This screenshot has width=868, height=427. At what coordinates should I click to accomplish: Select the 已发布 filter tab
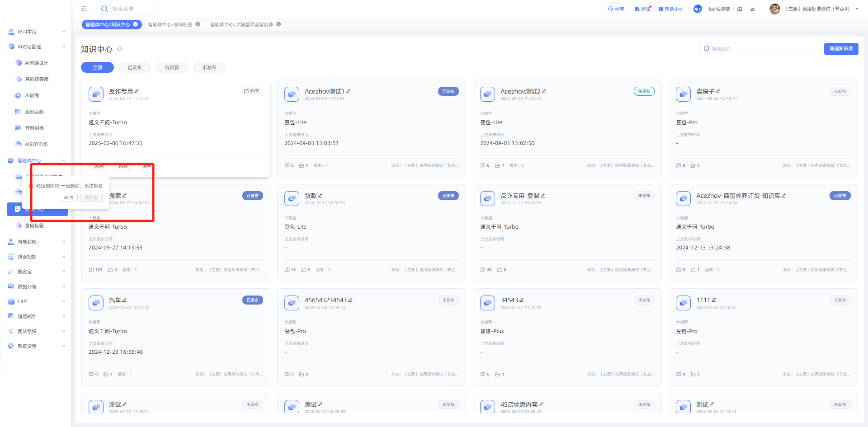pyautogui.click(x=135, y=67)
